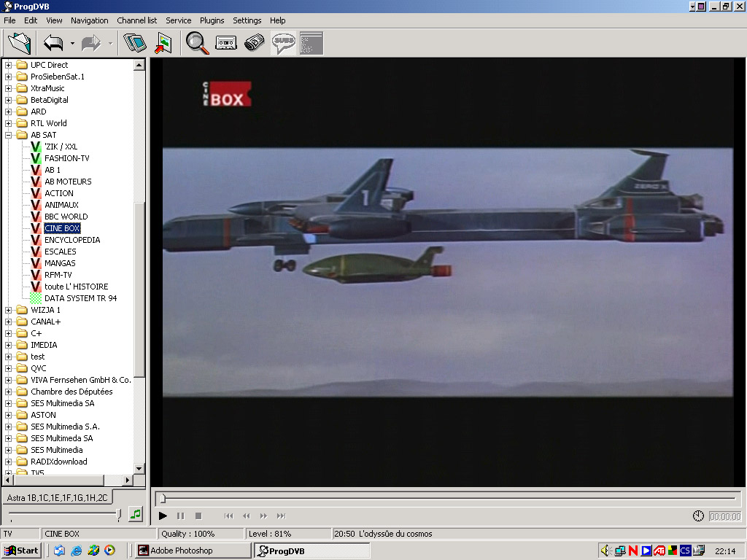This screenshot has height=560, width=747.
Task: Click the ATI tray icon
Action: pyautogui.click(x=659, y=551)
